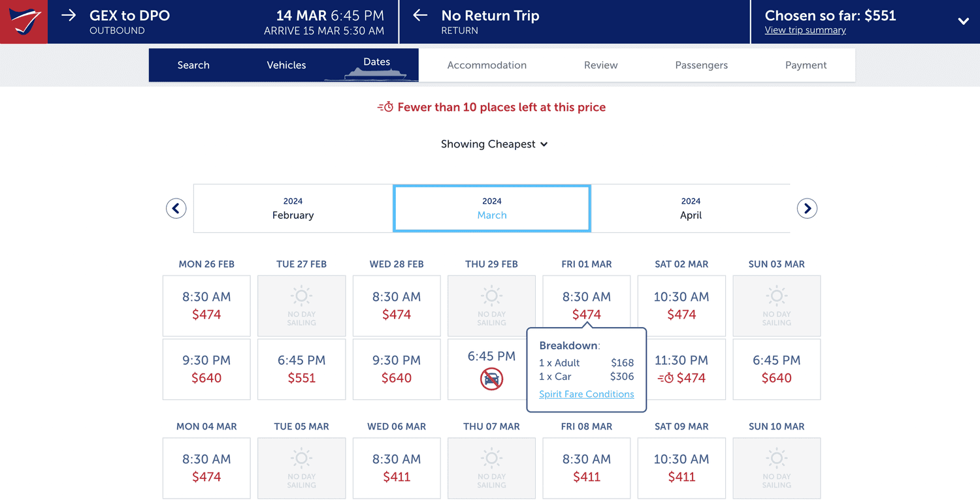
Task: Click the return left arrow icon in header
Action: pyautogui.click(x=420, y=15)
